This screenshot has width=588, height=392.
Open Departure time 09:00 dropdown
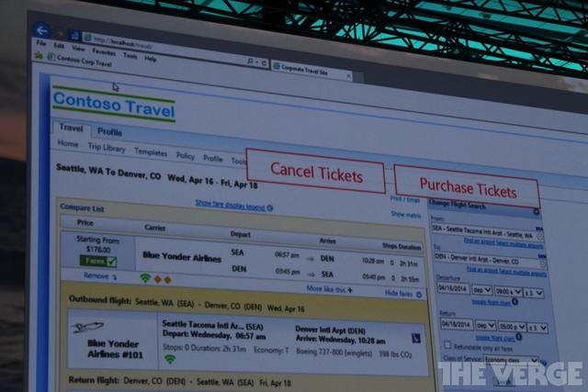(x=508, y=291)
